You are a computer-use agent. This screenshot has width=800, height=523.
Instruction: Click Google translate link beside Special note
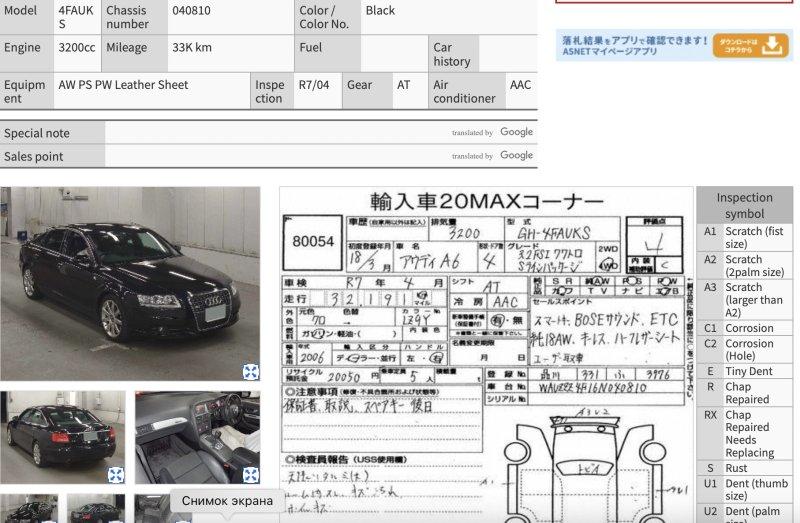[516, 132]
